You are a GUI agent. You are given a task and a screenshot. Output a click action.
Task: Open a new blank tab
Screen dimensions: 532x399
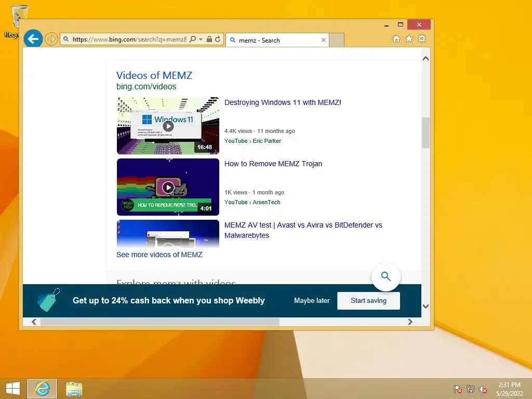pos(337,40)
